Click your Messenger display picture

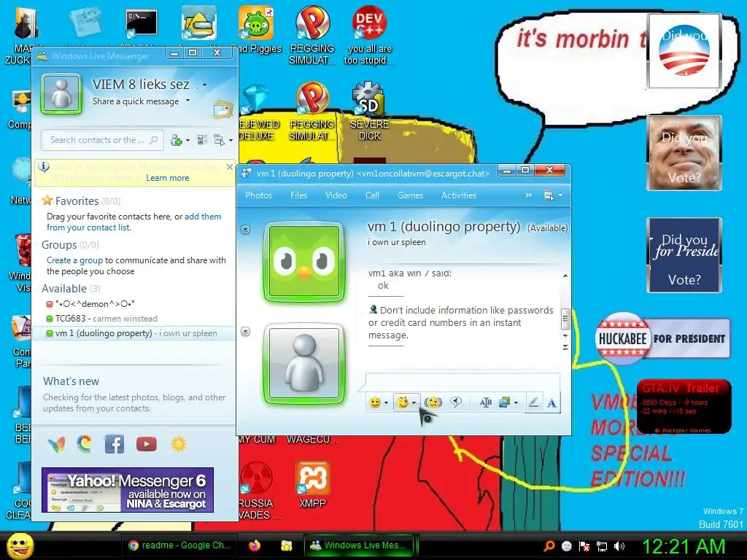coord(61,94)
